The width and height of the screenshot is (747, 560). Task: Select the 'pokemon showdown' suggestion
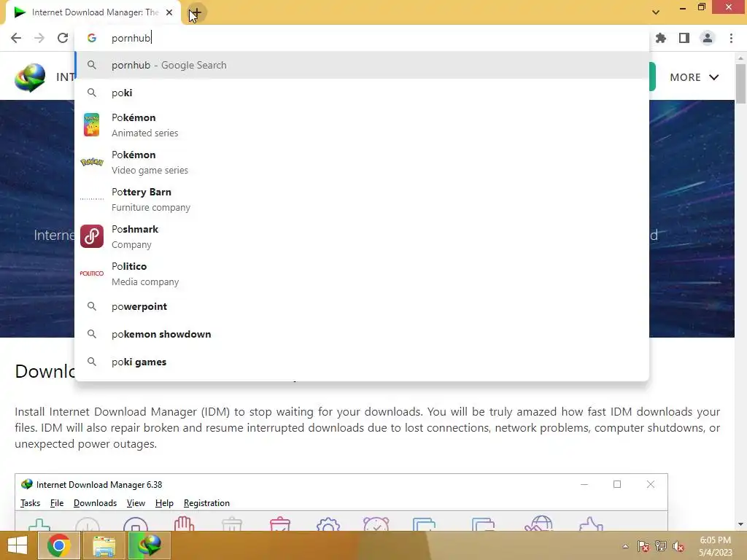pos(362,334)
